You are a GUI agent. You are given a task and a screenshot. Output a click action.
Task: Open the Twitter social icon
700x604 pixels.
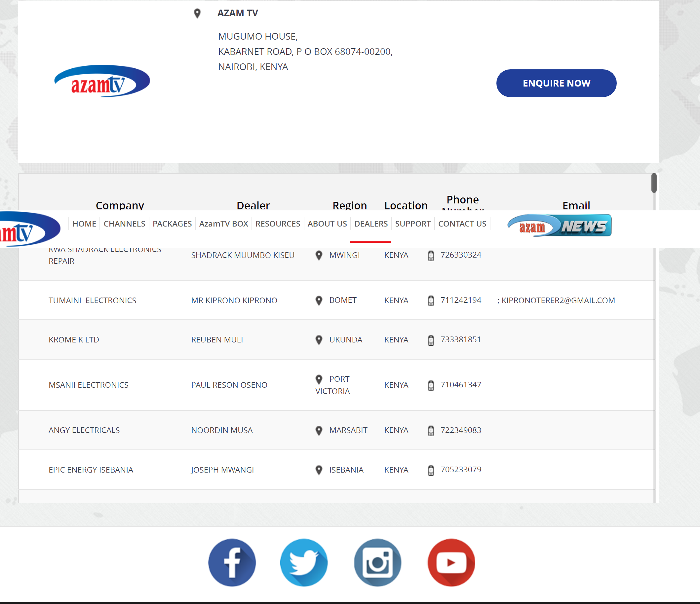click(304, 562)
